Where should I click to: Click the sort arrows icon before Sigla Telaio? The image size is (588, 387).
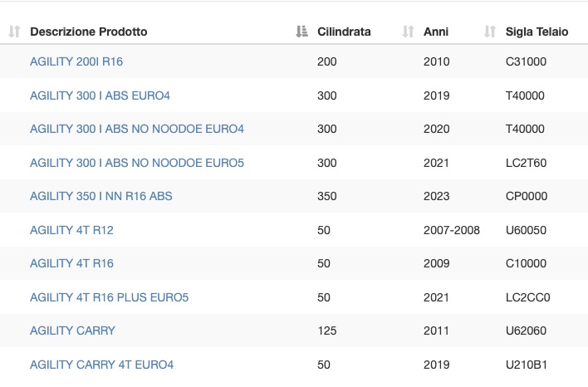click(x=490, y=32)
